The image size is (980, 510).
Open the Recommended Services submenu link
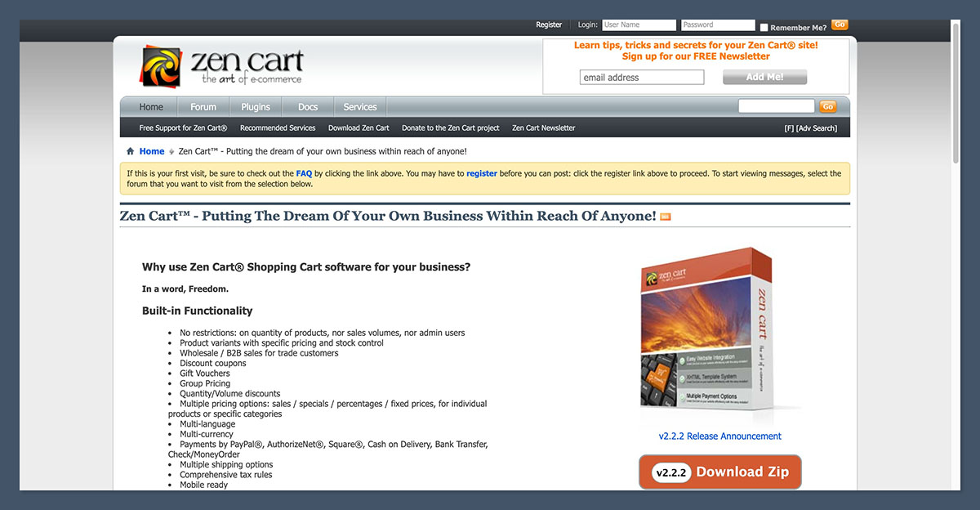(278, 128)
